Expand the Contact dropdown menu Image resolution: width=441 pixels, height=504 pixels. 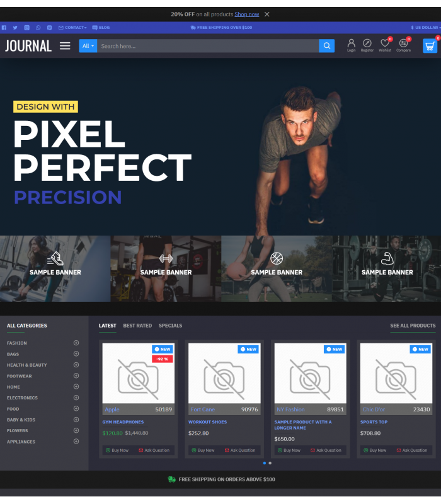72,28
